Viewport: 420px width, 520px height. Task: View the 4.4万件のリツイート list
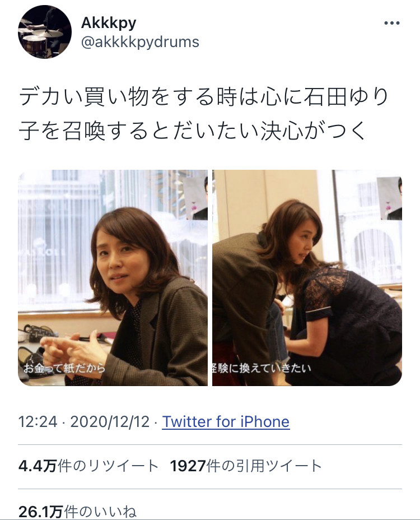point(88,466)
